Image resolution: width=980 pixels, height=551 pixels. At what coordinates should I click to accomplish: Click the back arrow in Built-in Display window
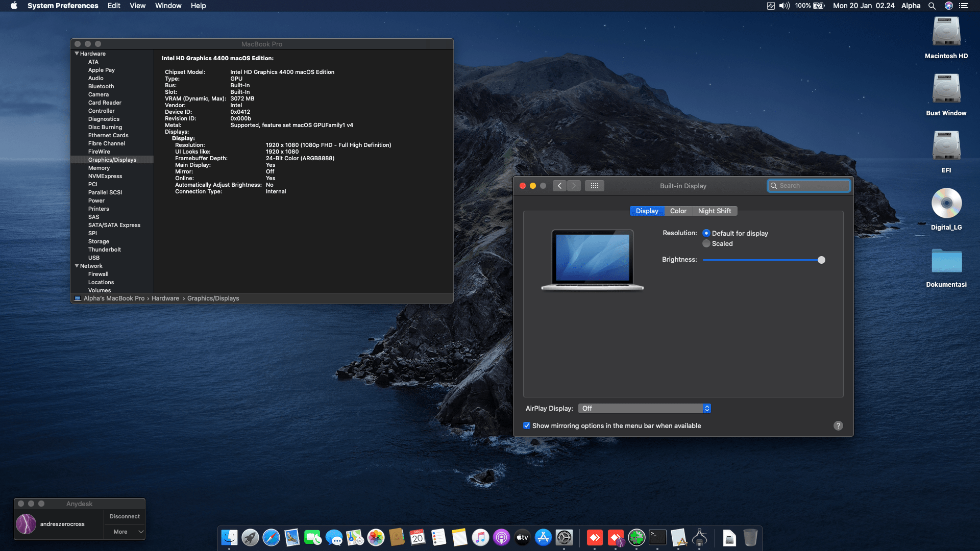560,186
